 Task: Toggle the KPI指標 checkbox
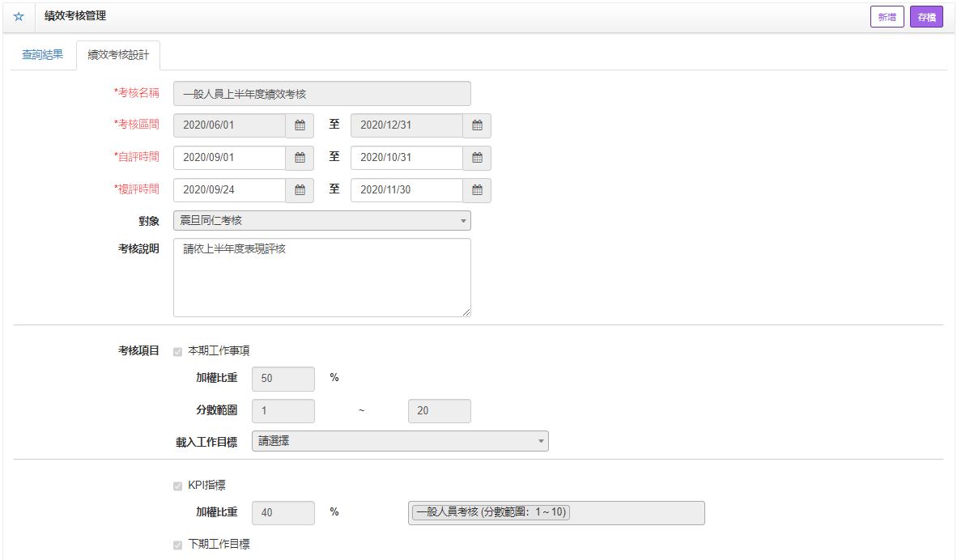pos(178,486)
